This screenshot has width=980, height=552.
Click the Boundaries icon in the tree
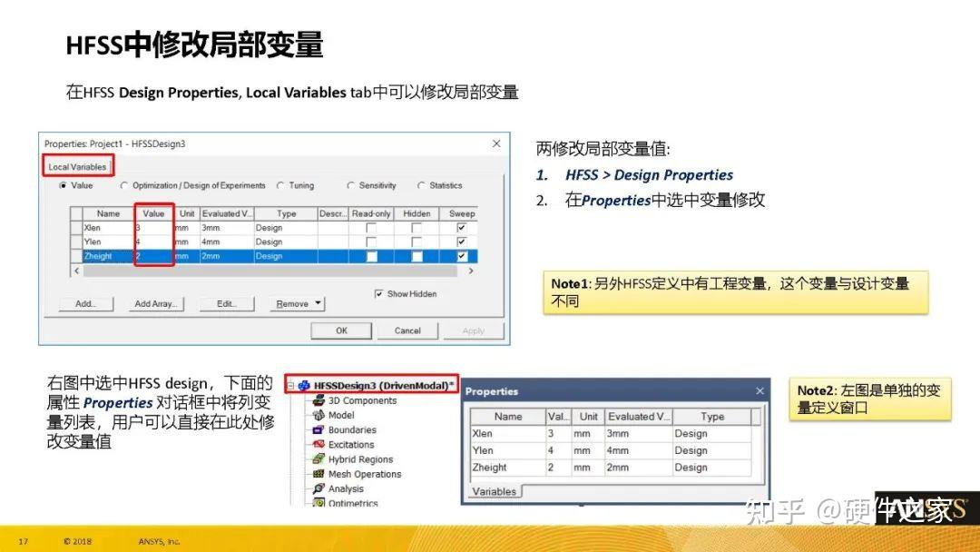(x=318, y=429)
